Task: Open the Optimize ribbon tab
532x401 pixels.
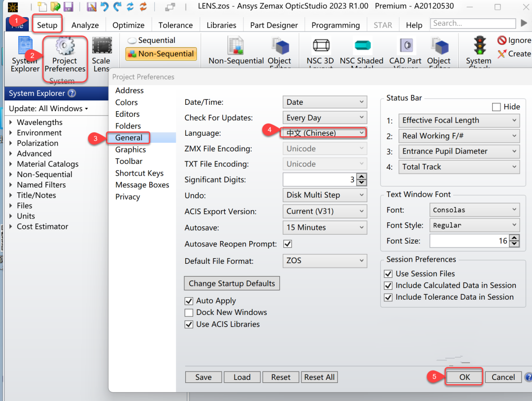Action: (x=129, y=25)
